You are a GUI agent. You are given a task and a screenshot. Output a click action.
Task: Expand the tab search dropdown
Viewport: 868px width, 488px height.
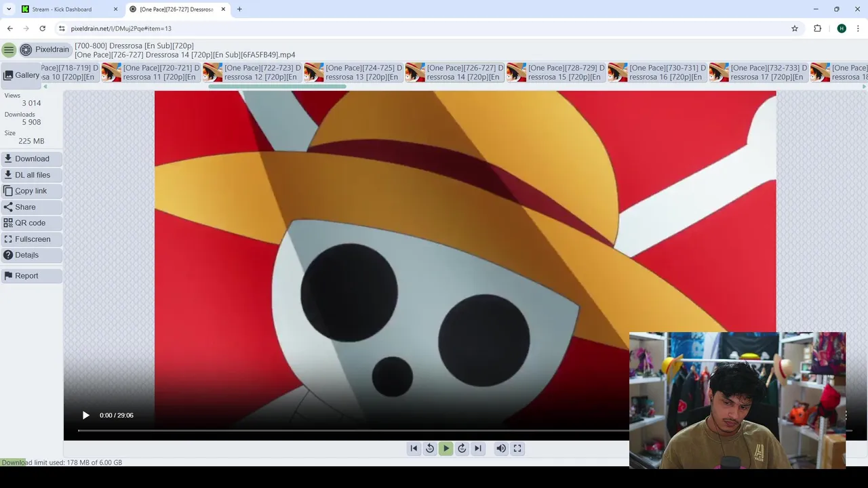pos(9,9)
